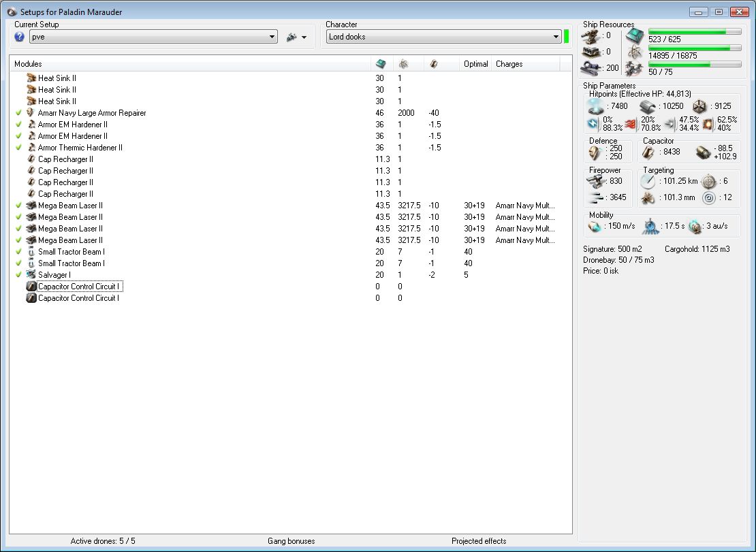Viewport: 756px width, 552px height.
Task: Toggle checkmark on Armor Thermic Hardener II
Action: tap(18, 148)
